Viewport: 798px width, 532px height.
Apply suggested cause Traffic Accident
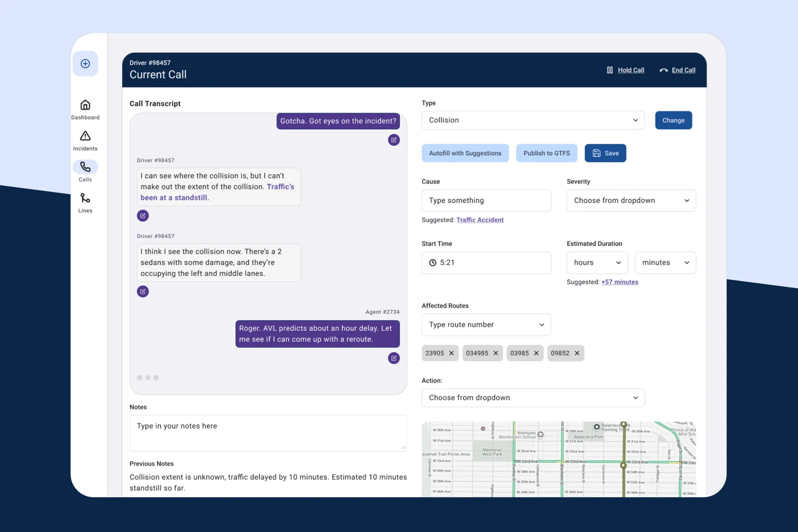tap(480, 220)
